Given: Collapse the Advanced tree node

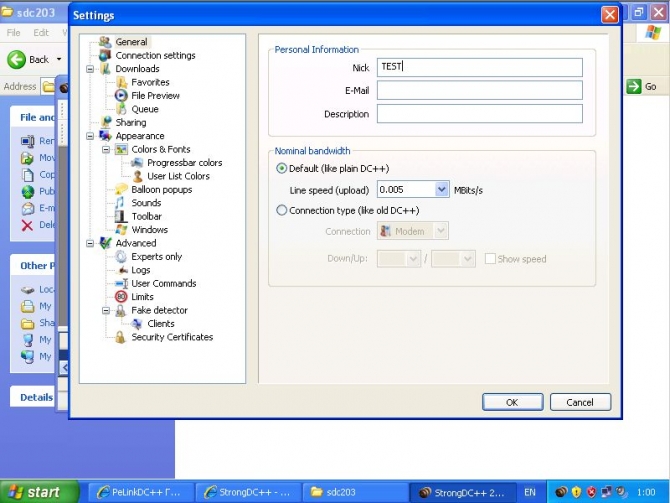Looking at the screenshot, I should click(90, 243).
